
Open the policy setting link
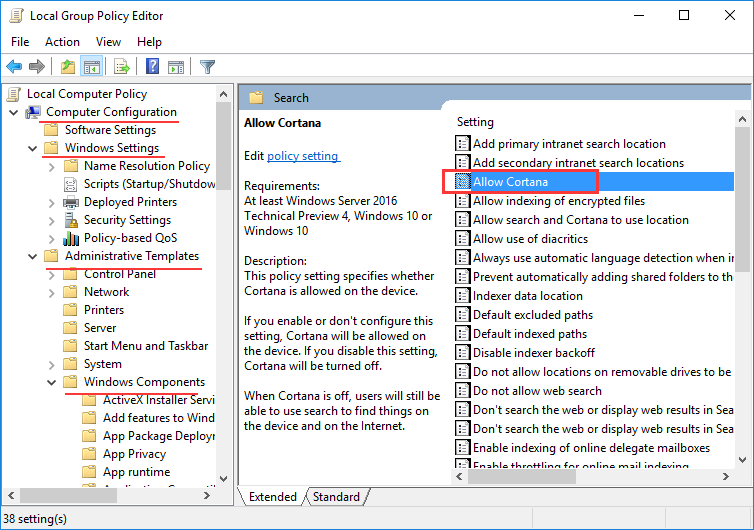pyautogui.click(x=303, y=156)
